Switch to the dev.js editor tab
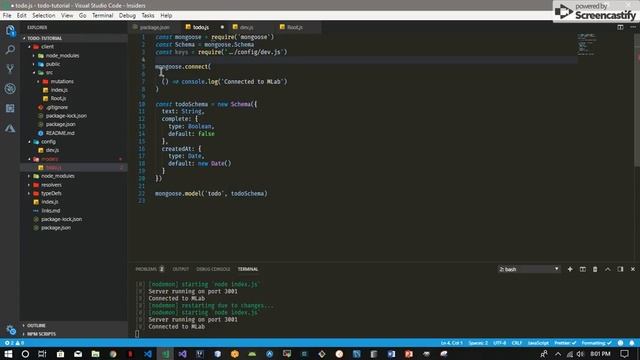The width and height of the screenshot is (640, 360). tap(247, 27)
